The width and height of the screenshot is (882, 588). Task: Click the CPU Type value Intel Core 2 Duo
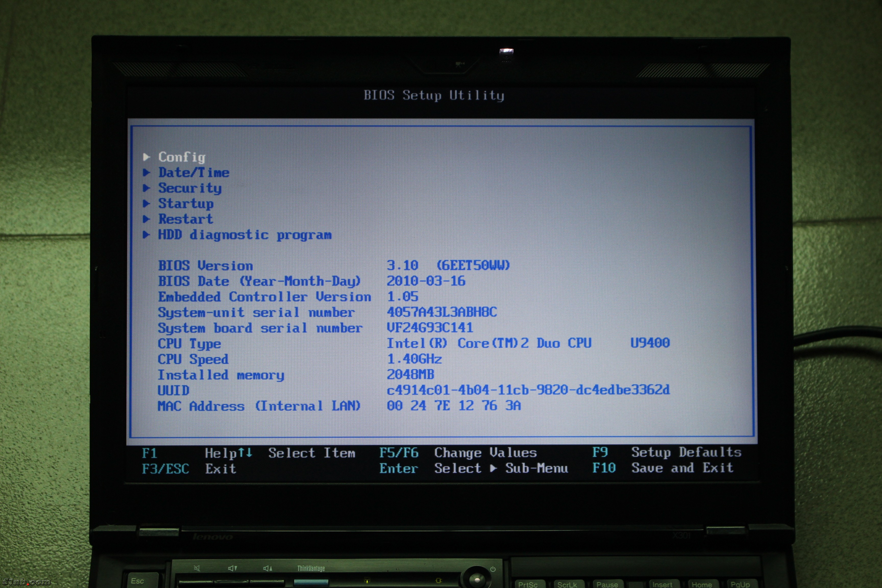point(489,343)
